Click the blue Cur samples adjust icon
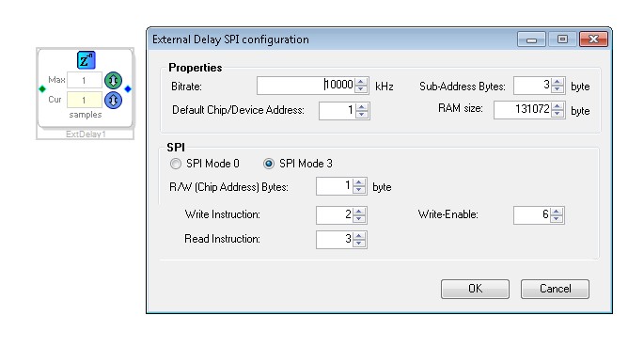The height and width of the screenshot is (347, 644). click(114, 100)
